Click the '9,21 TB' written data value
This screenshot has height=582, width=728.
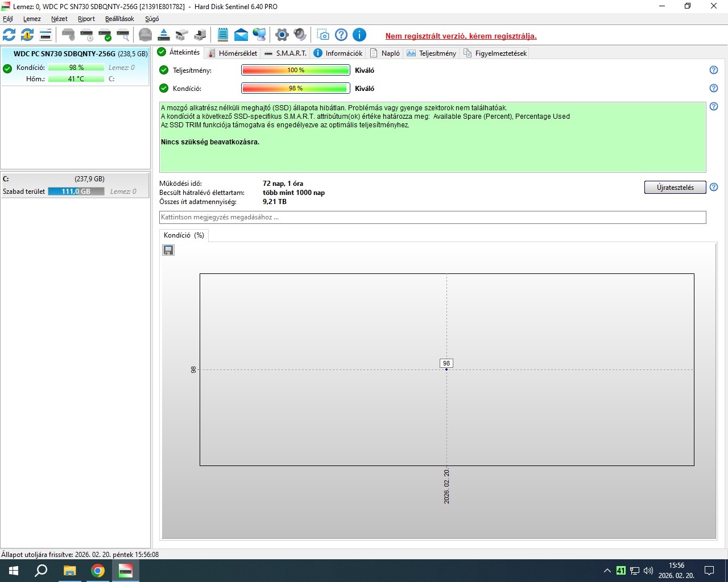275,202
